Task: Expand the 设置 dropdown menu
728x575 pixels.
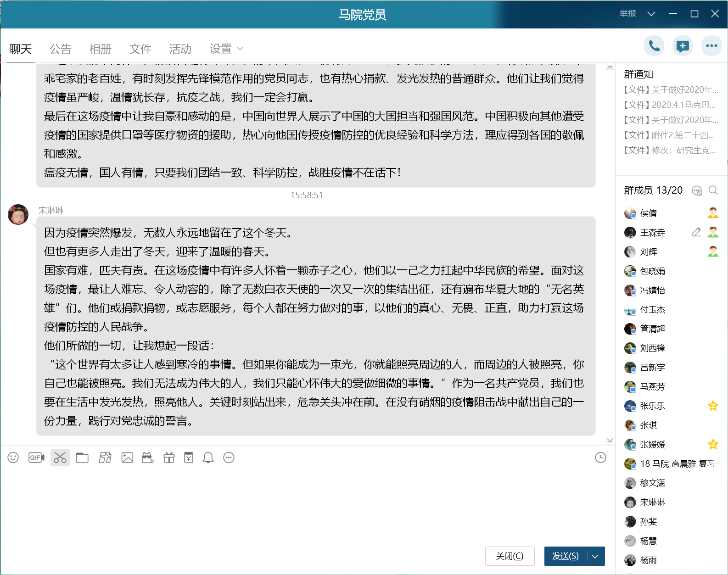Action: (x=226, y=49)
